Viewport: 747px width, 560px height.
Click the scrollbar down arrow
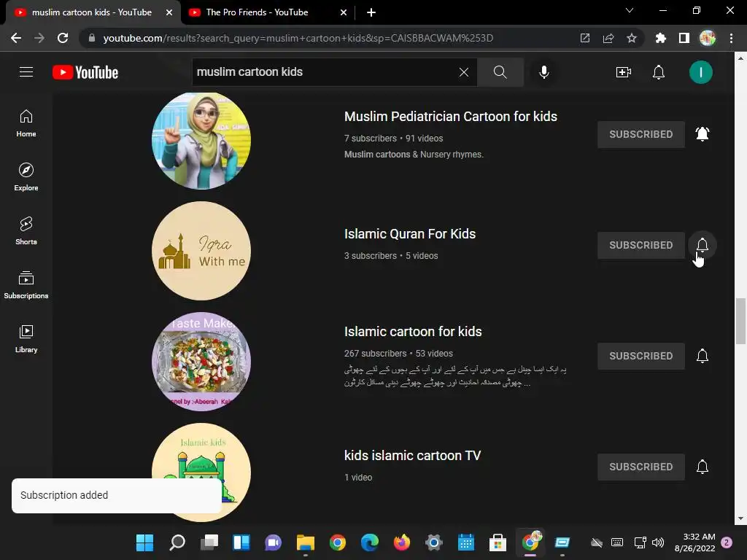740,518
